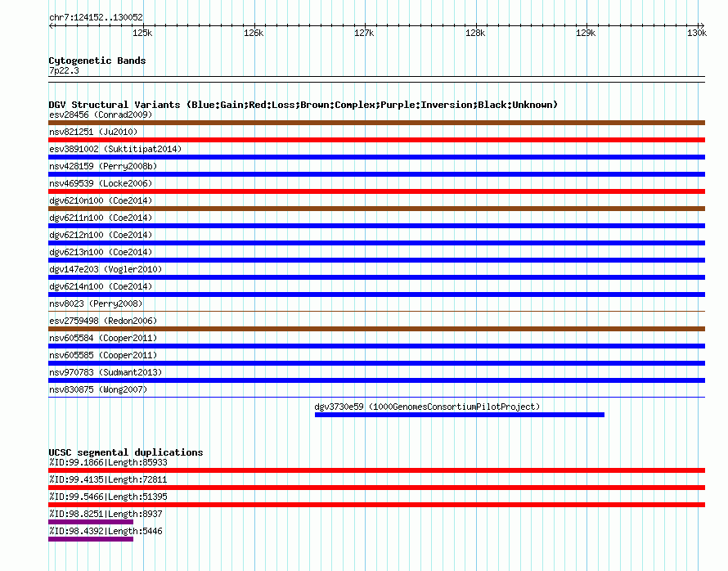Select the nsv821251 (Ju2010) loss bar
This screenshot has width=728, height=571.
376,140
